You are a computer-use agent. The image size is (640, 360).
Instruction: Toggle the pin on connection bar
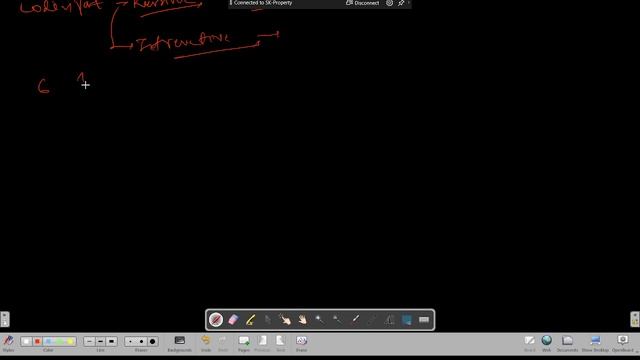(x=401, y=3)
